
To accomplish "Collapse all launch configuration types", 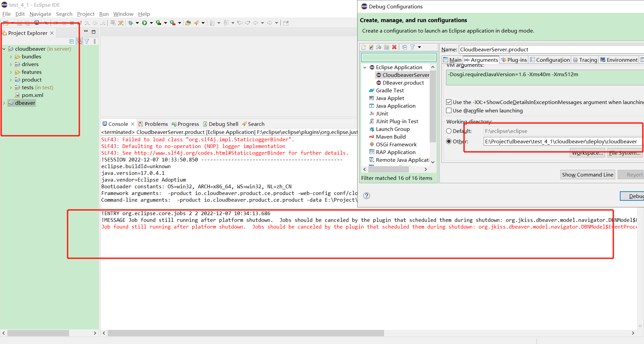I will (405, 47).
